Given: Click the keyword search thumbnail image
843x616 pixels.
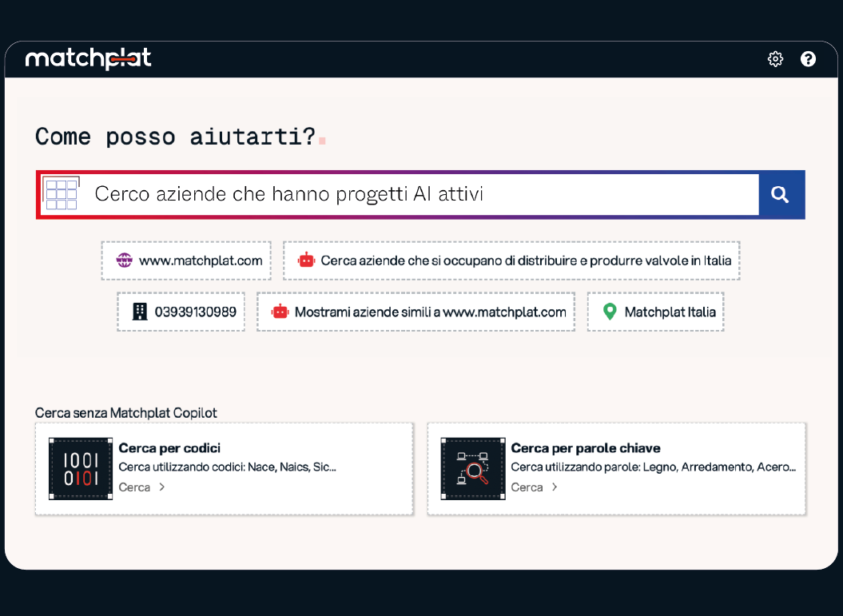Looking at the screenshot, I should click(x=473, y=469).
